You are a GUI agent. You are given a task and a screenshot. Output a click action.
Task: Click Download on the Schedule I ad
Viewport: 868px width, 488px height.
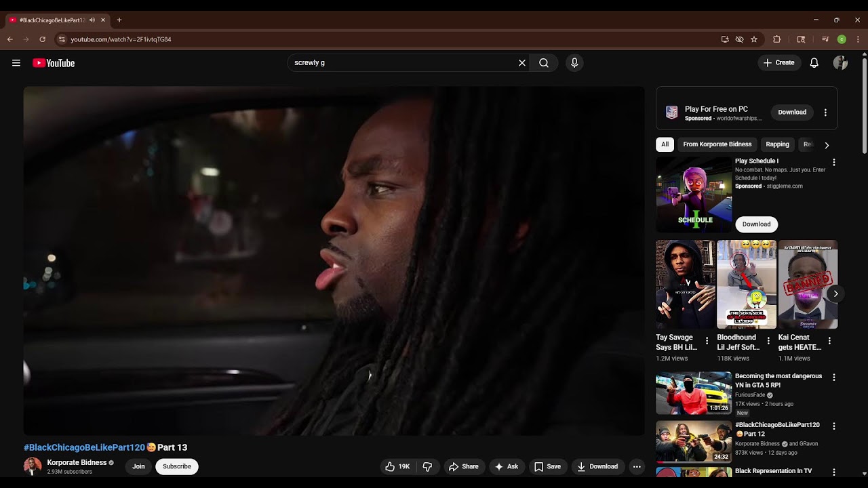click(x=756, y=224)
